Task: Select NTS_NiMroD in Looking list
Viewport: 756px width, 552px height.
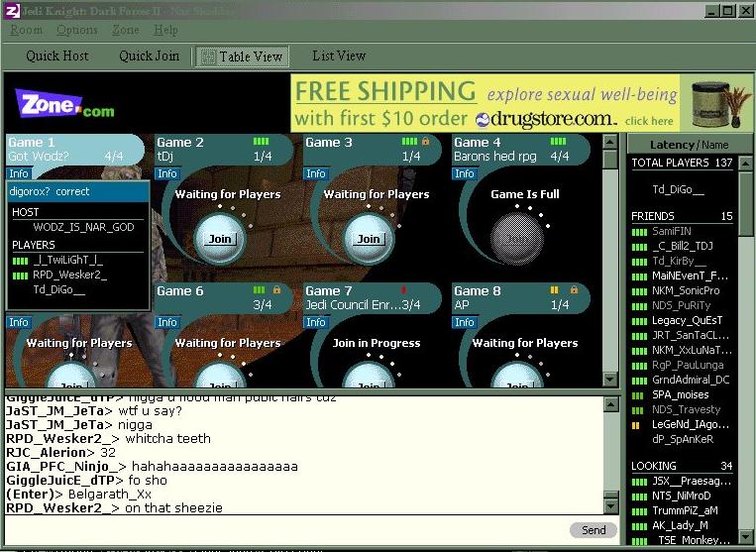Action: (x=682, y=496)
